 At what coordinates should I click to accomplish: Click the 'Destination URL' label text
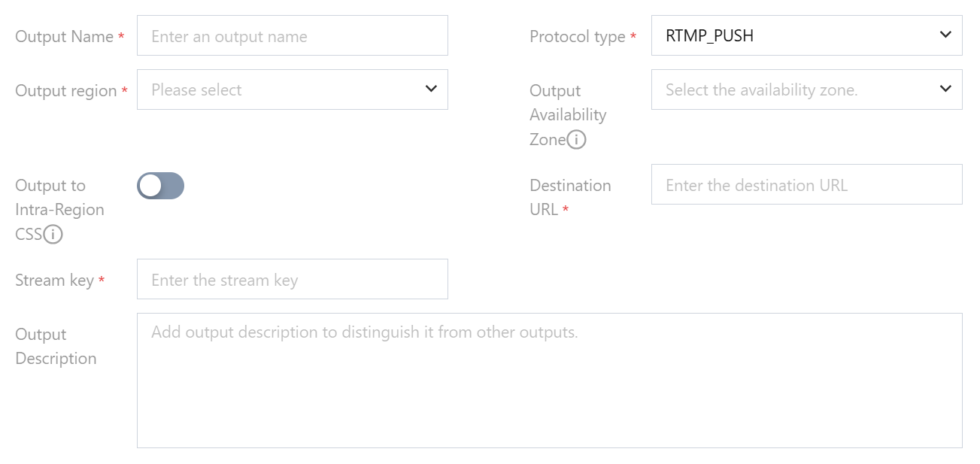[569, 197]
